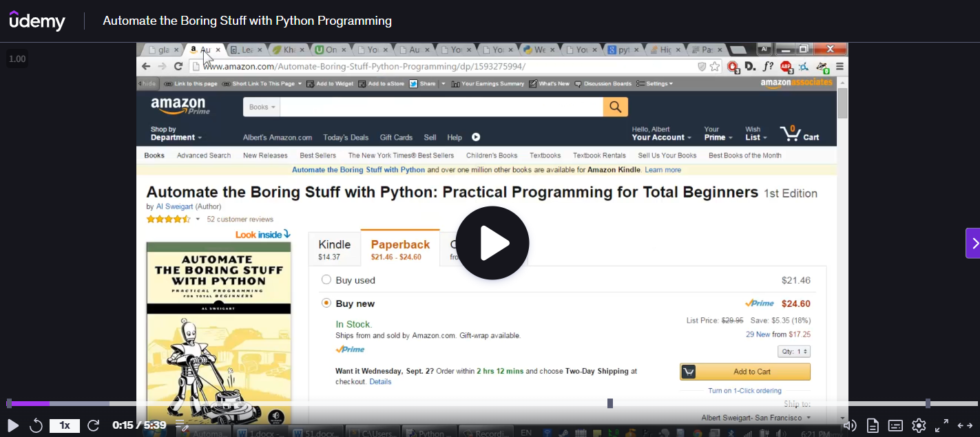
Task: Click the Share Twitter icon in associates bar
Action: pos(413,83)
